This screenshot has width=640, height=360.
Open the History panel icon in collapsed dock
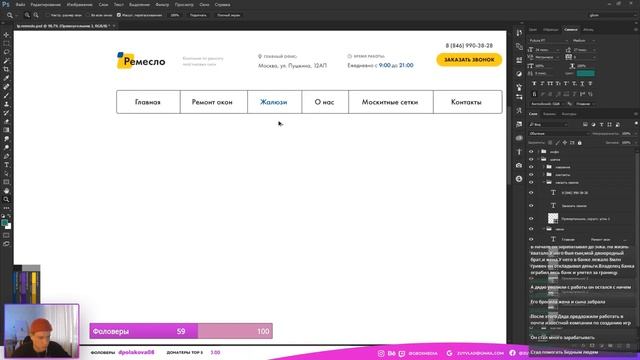[519, 33]
